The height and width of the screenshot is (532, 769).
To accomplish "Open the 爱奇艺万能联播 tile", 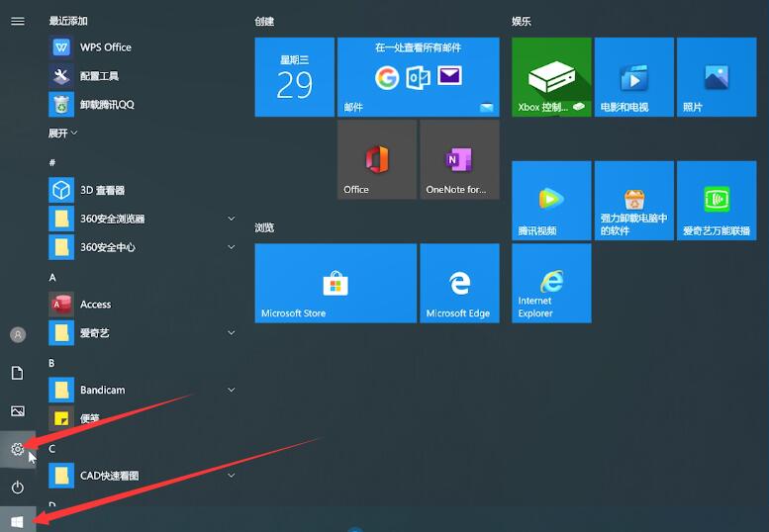I will point(717,201).
